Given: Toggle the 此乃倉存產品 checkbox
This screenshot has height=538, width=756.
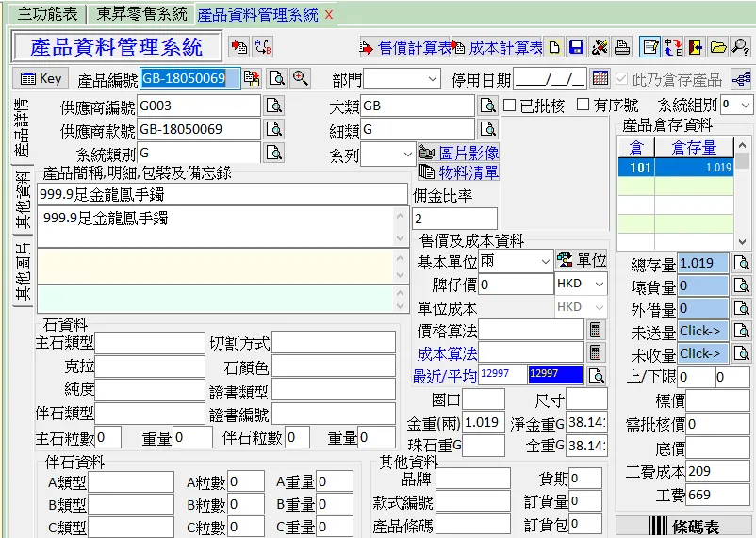Looking at the screenshot, I should click(x=622, y=78).
